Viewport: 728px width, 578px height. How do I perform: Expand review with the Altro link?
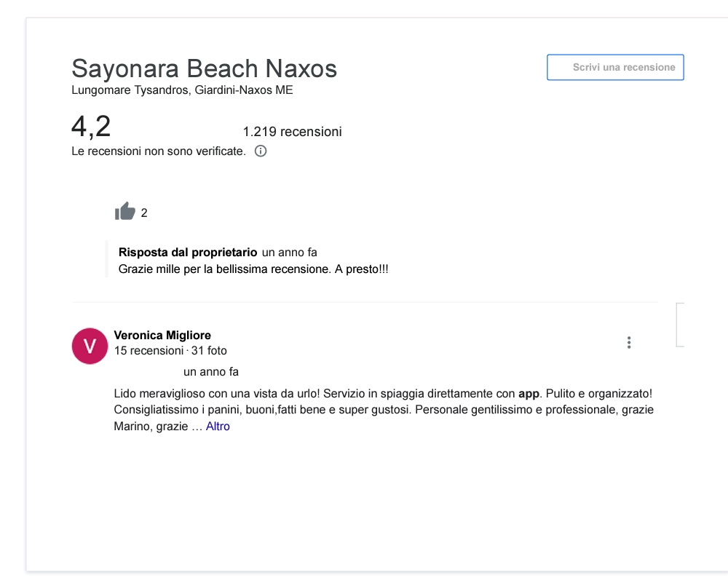click(218, 427)
